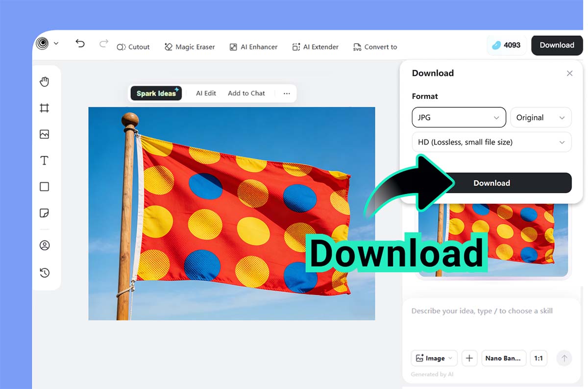Switch to the AI Edit tab
This screenshot has width=588, height=389.
[x=206, y=93]
